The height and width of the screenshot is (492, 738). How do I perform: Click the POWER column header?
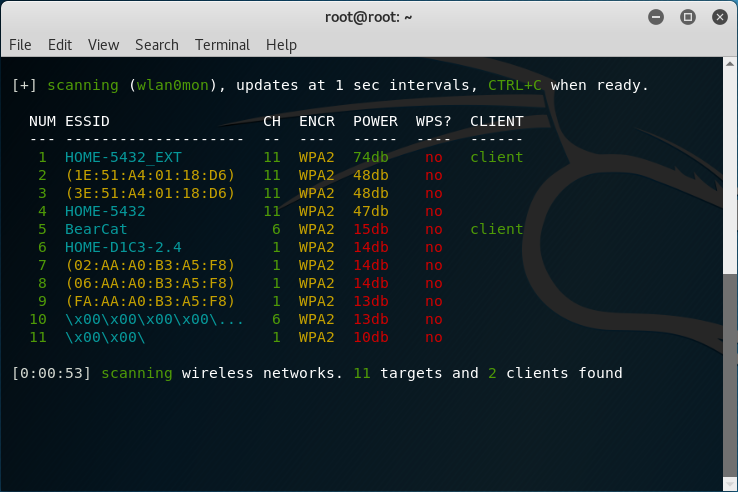pyautogui.click(x=375, y=121)
